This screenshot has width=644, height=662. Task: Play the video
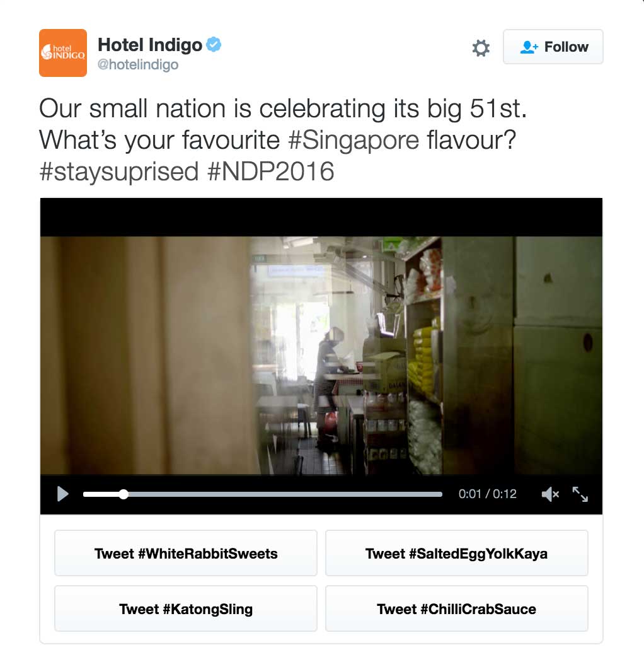tap(63, 494)
